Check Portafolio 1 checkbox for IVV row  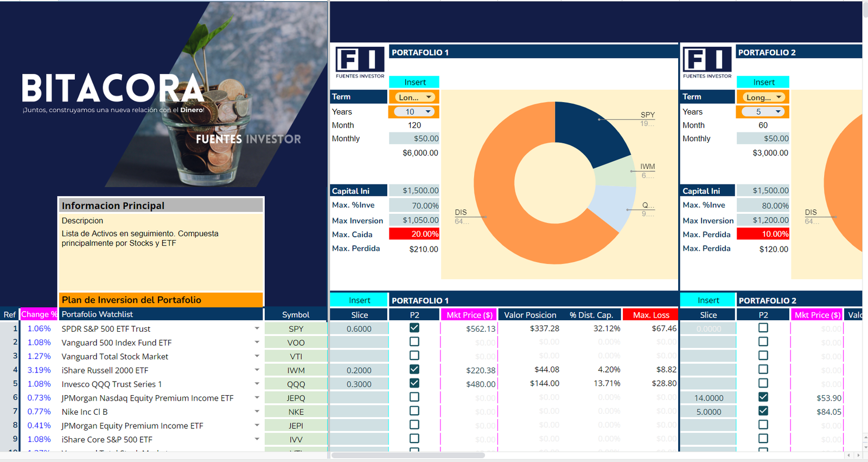point(414,439)
